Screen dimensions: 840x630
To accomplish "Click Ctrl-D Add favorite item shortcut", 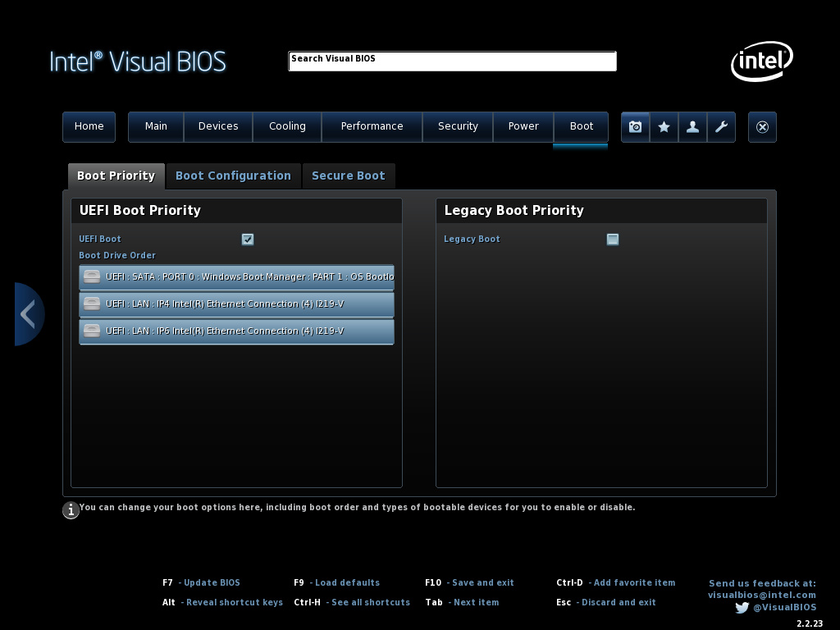I will pyautogui.click(x=615, y=582).
